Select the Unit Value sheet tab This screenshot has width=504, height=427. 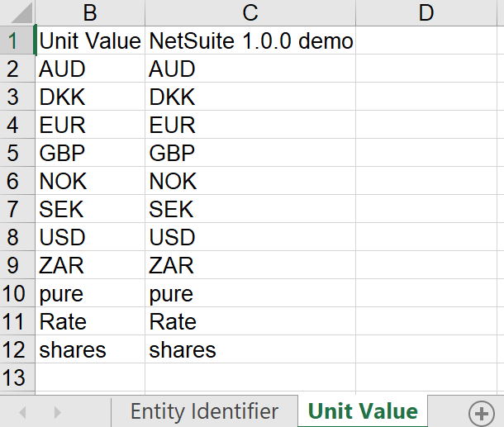coord(363,411)
